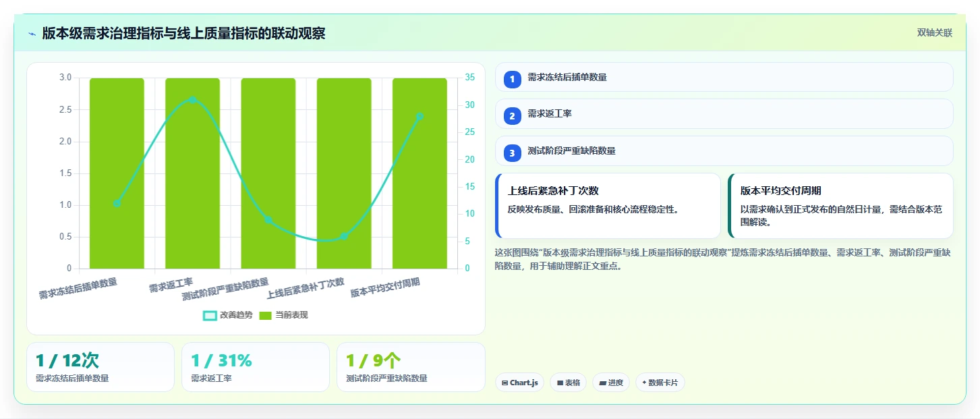This screenshot has width=980, height=419.
Task: Click the right-axis value 35
Action: click(x=469, y=78)
